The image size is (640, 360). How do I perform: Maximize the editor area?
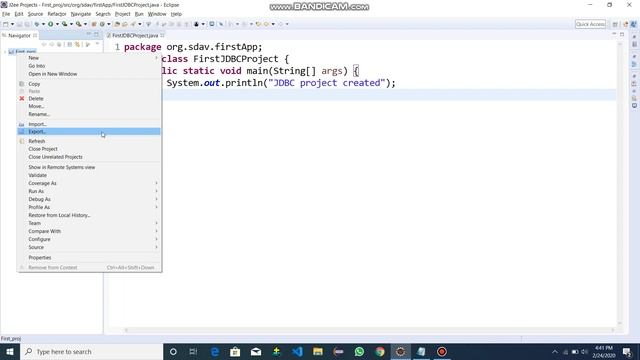(x=622, y=34)
